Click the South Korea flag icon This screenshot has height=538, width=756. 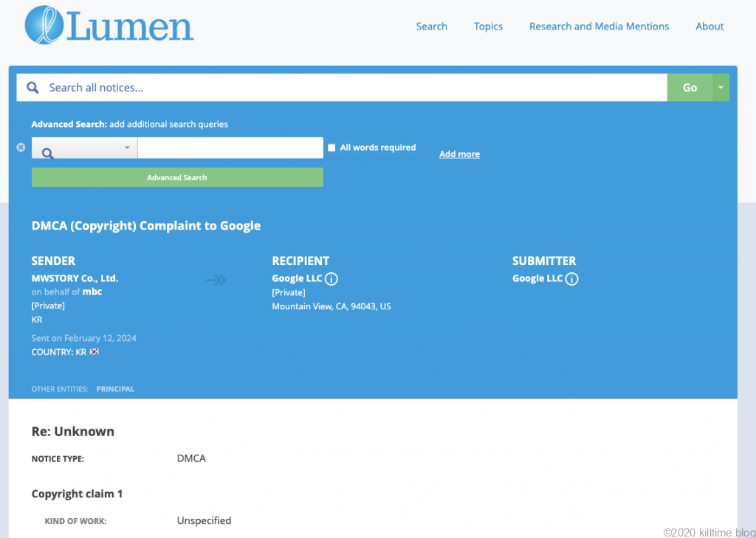click(94, 352)
